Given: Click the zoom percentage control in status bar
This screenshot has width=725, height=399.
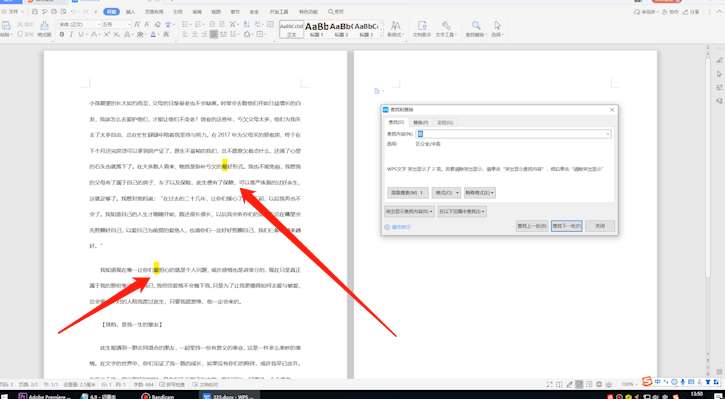Looking at the screenshot, I should tap(628, 385).
